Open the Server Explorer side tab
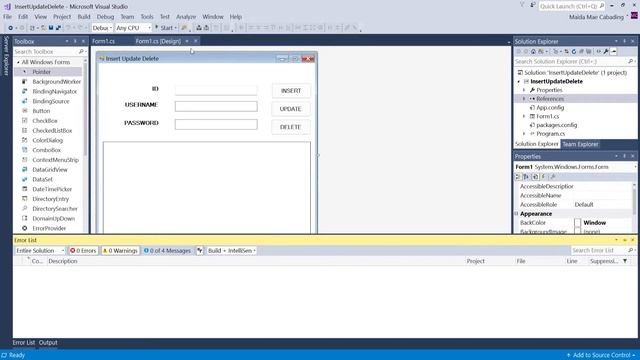This screenshot has width=640, height=360. [6, 56]
